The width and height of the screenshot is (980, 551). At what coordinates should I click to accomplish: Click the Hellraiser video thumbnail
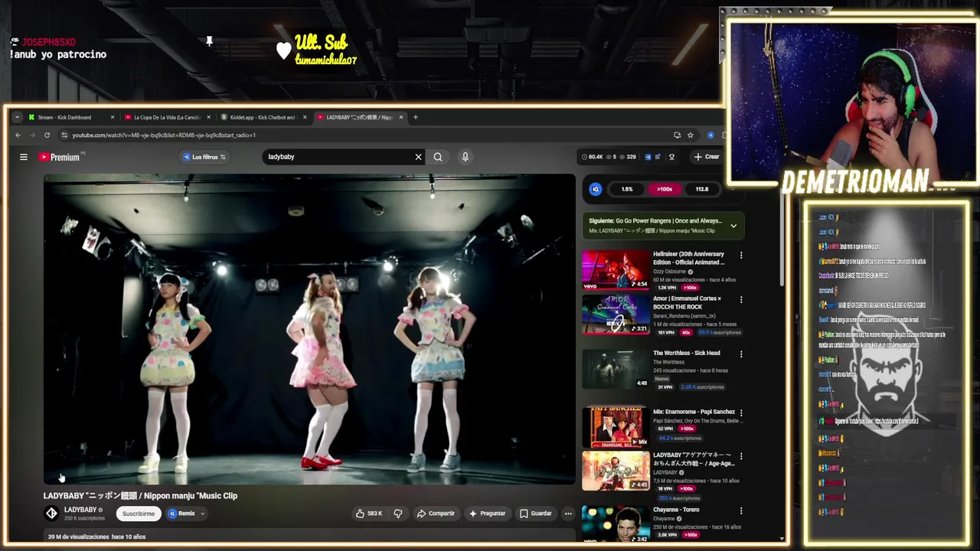coord(616,270)
